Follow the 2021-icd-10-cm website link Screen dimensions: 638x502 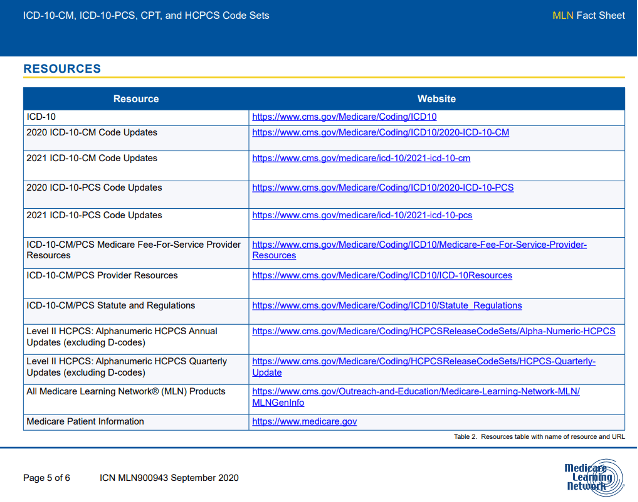361,158
